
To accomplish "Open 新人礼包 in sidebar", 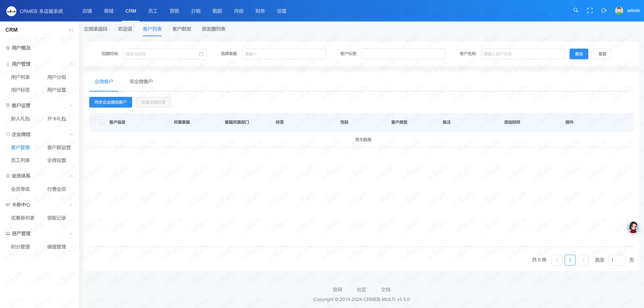I will 20,119.
